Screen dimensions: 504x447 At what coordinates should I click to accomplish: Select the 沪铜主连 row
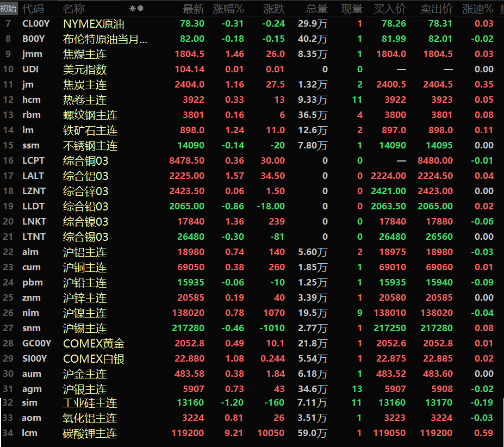[85, 268]
